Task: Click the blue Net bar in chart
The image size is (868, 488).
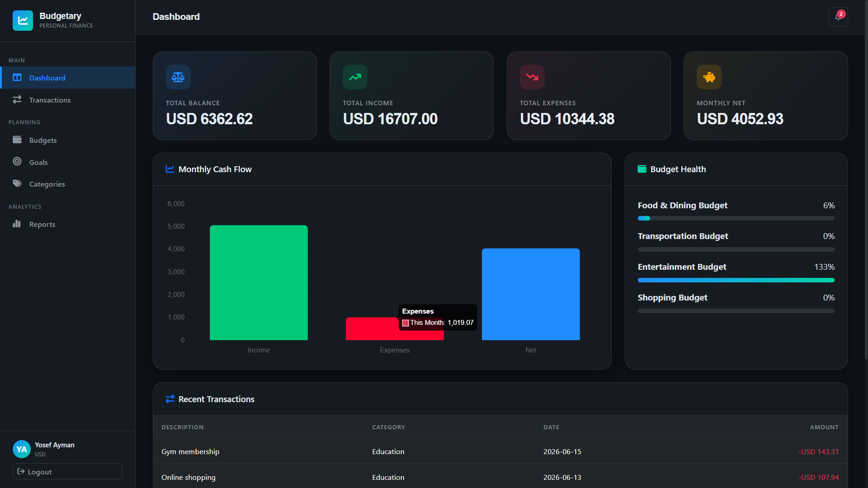Action: point(531,294)
